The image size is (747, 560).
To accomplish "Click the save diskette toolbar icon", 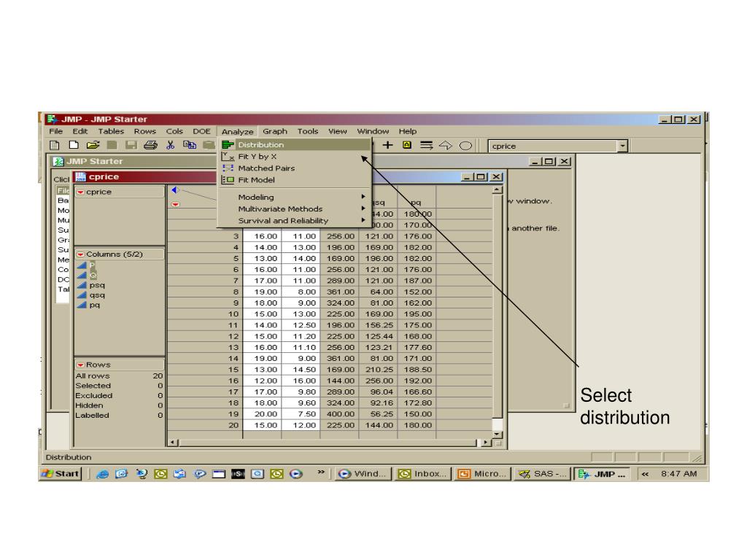I will pos(131,145).
